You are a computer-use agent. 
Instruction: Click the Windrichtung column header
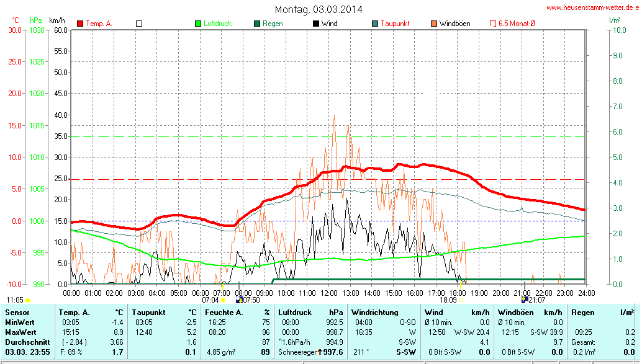point(374,313)
